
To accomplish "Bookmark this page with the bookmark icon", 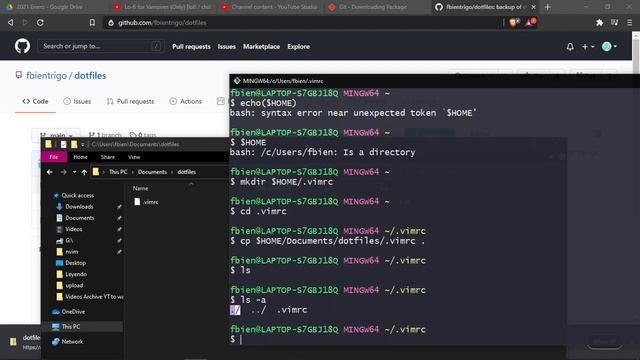I will click(x=92, y=22).
